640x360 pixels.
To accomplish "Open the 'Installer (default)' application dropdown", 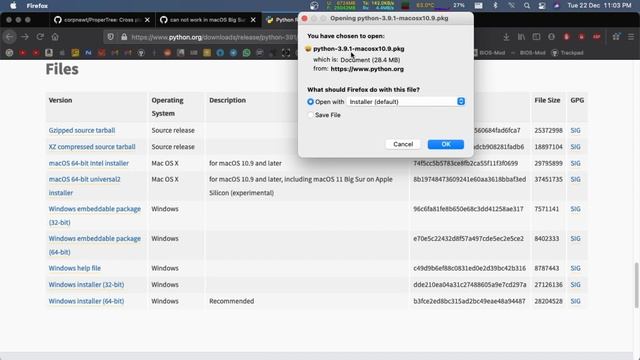I will (x=406, y=102).
